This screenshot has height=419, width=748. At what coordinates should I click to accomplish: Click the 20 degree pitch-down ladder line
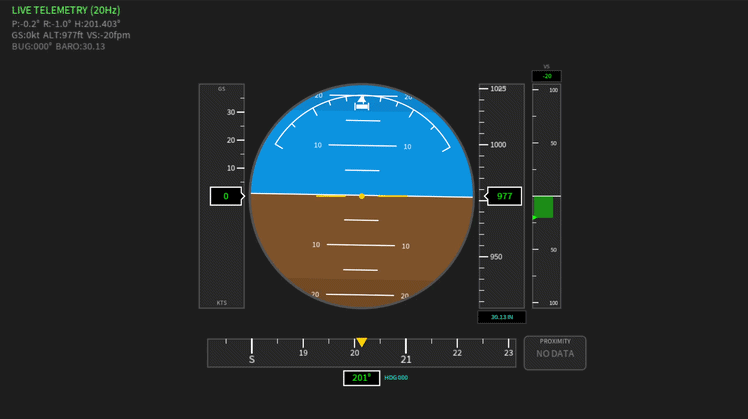(x=360, y=295)
